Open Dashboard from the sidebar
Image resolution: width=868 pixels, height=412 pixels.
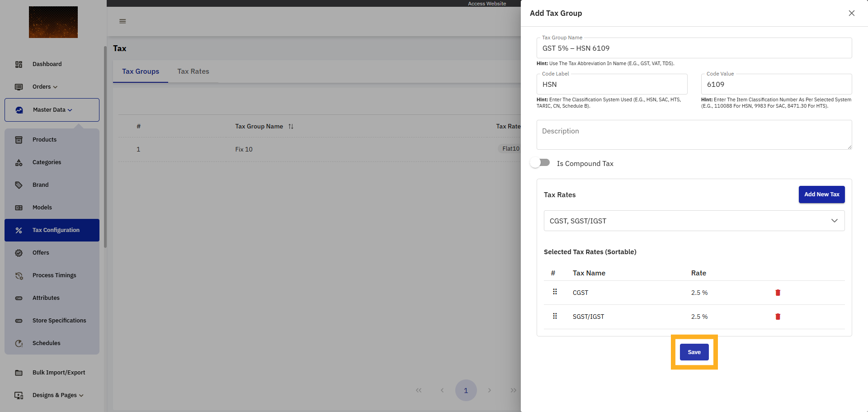(x=47, y=64)
